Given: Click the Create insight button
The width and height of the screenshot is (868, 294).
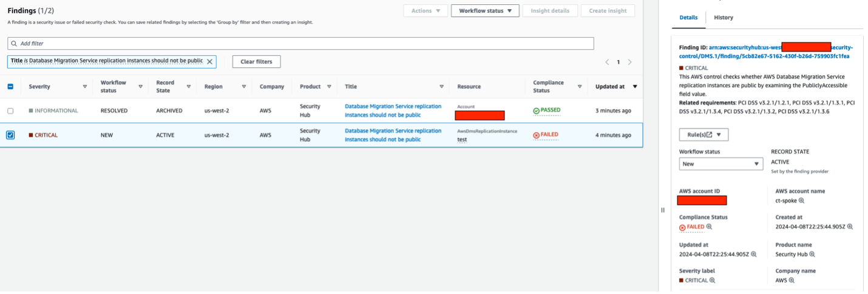Looking at the screenshot, I should 608,10.
